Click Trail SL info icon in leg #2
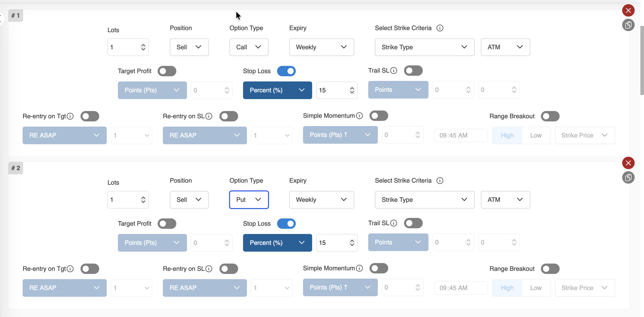This screenshot has width=644, height=317. [x=394, y=223]
